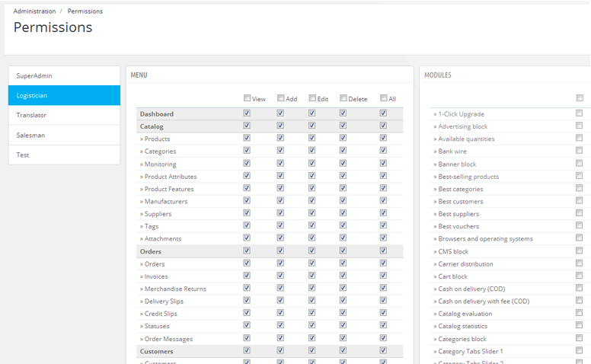The width and height of the screenshot is (591, 364).
Task: Click the Dashboard row label
Action: pyautogui.click(x=157, y=113)
